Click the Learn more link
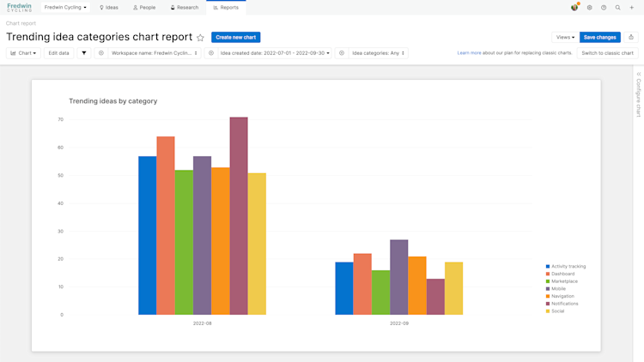The image size is (644, 362). tap(469, 53)
